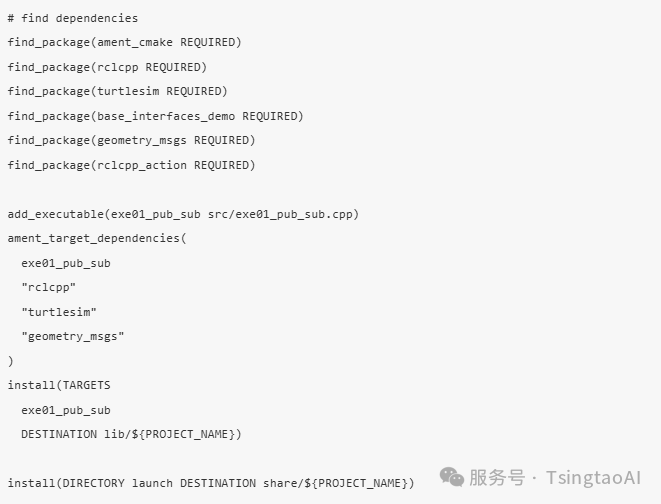Click the "turtlesim" quoted dependency
The width and height of the screenshot is (661, 504).
pyautogui.click(x=59, y=312)
